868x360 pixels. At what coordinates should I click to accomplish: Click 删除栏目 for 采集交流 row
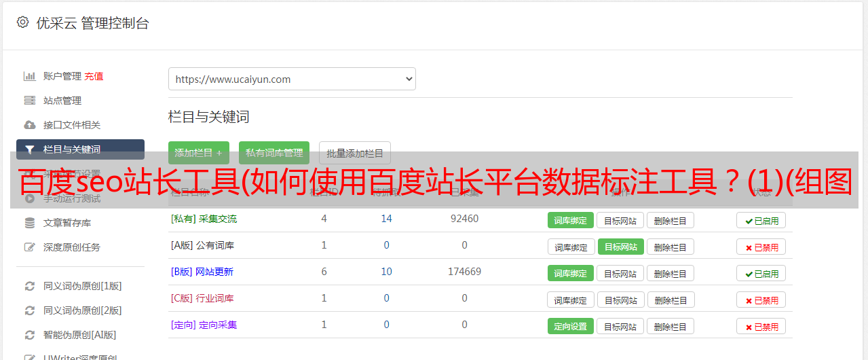tap(671, 220)
